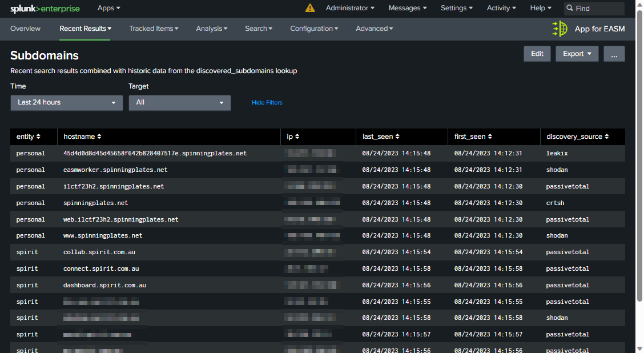Viewport: 644px width, 353px height.
Task: Open the Activity menu
Action: pos(501,8)
